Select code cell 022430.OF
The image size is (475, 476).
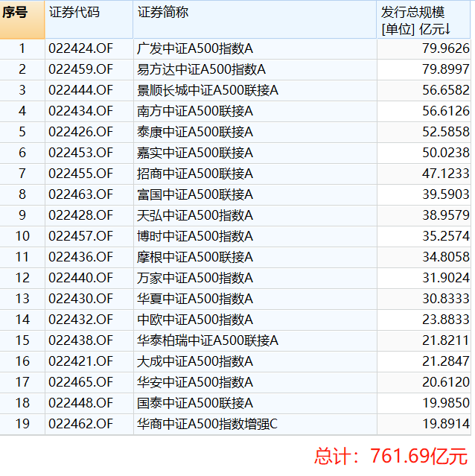point(89,299)
